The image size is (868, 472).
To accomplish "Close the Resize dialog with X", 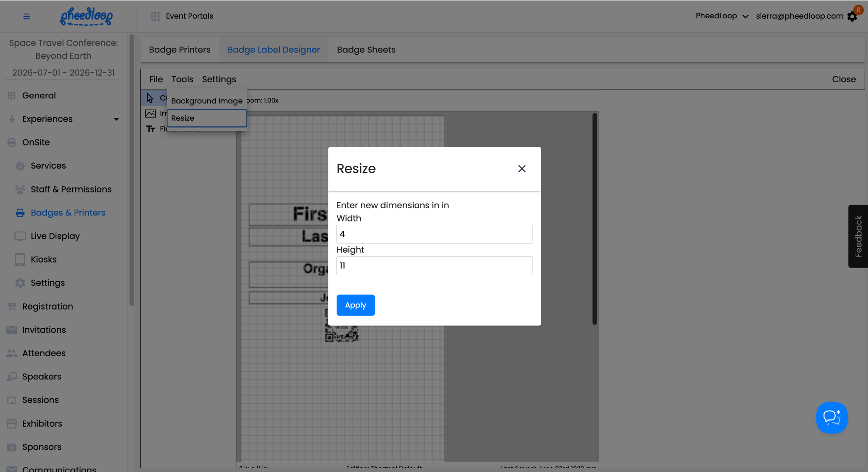I will click(x=522, y=169).
